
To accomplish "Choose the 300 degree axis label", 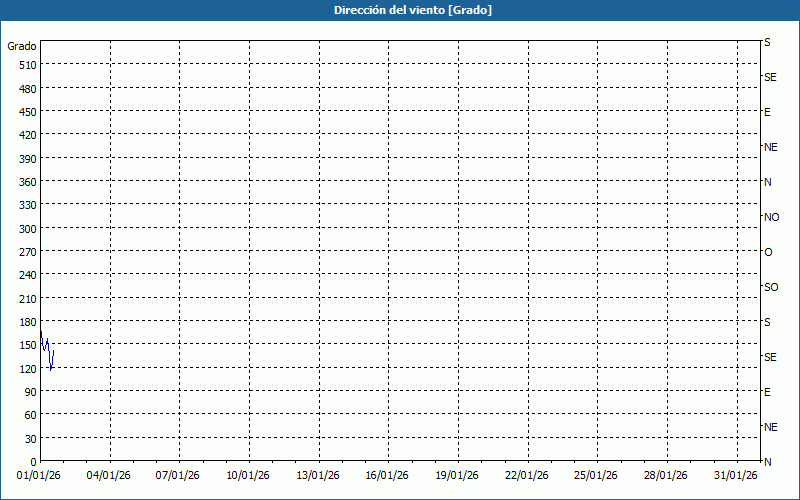I will (x=28, y=229).
